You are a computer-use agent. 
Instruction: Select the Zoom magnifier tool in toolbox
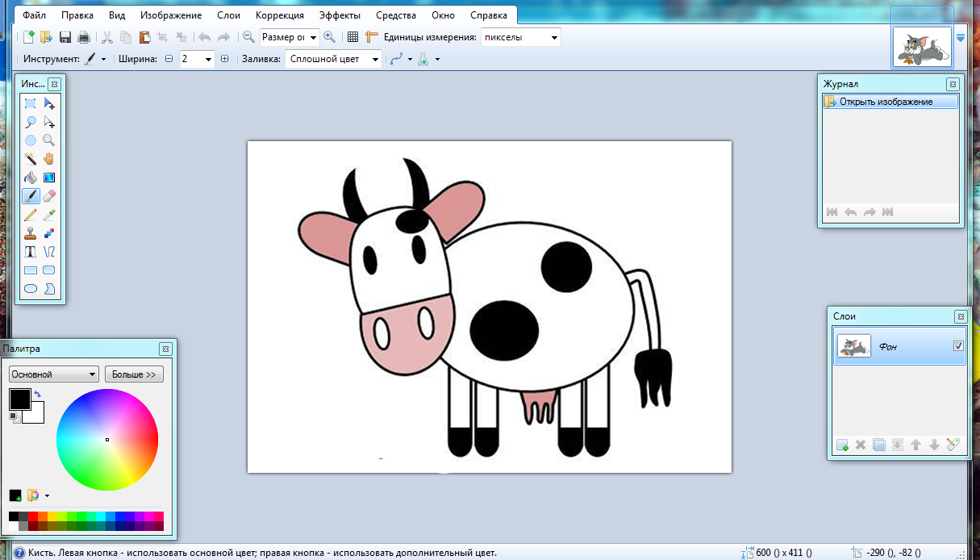49,140
